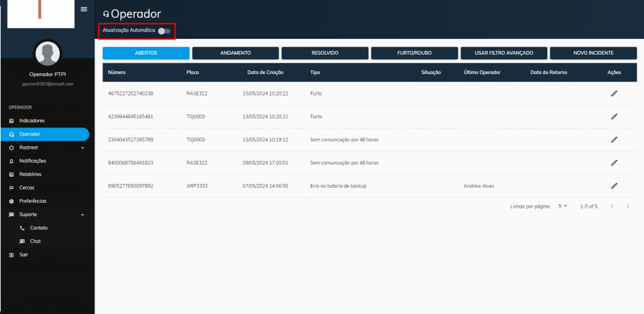Select the FURTO/ROUBO tab
Viewport: 644px width, 314px height.
[x=414, y=53]
